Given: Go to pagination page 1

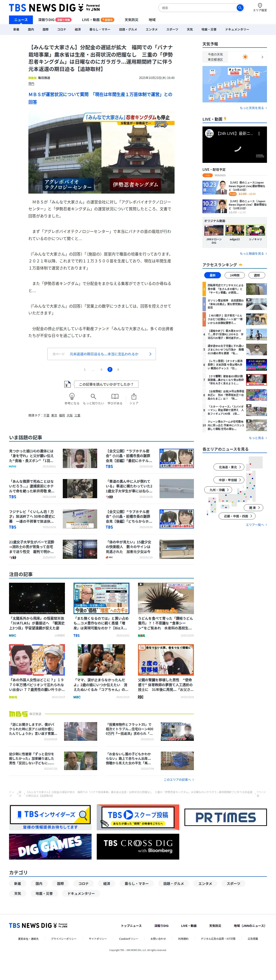Looking at the screenshot, I should click(x=84, y=369).
